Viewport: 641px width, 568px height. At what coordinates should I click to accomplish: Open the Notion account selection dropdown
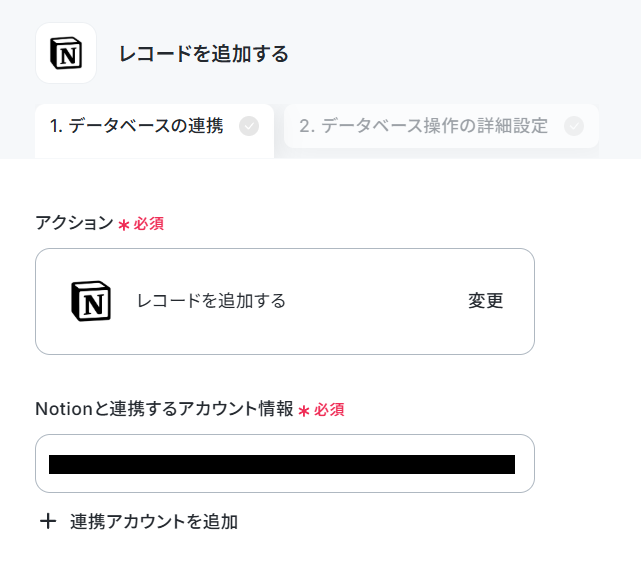click(285, 463)
